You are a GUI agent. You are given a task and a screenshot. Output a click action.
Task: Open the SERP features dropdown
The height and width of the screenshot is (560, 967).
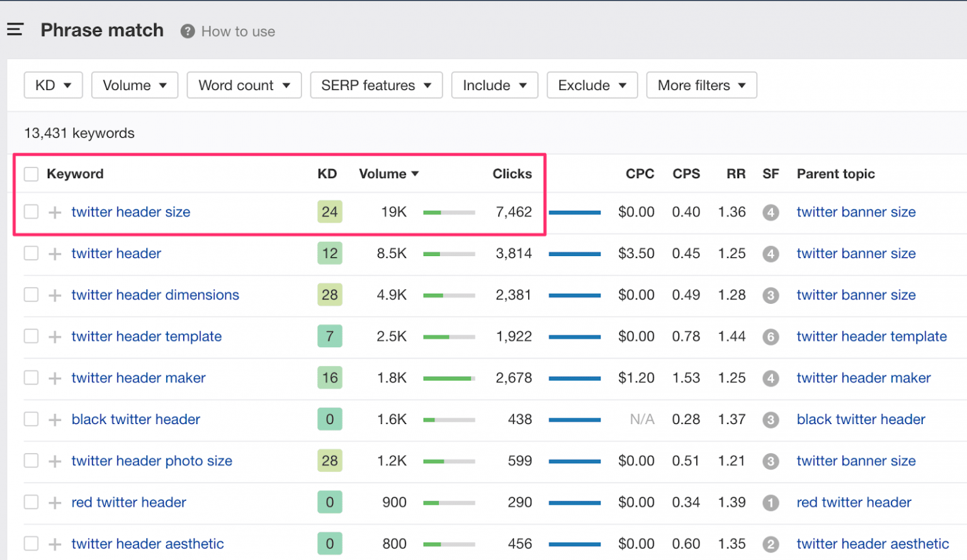tap(376, 85)
